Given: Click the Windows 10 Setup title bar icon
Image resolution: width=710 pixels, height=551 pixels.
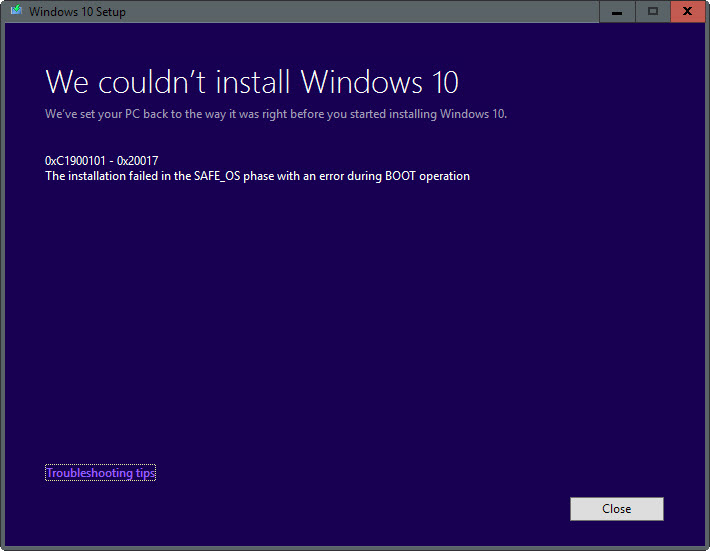Looking at the screenshot, I should coord(16,11).
